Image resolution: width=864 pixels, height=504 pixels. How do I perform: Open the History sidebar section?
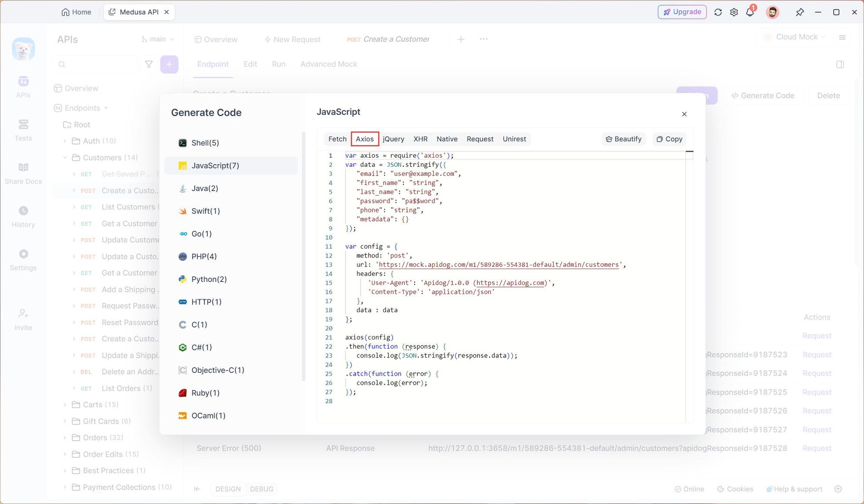(23, 216)
